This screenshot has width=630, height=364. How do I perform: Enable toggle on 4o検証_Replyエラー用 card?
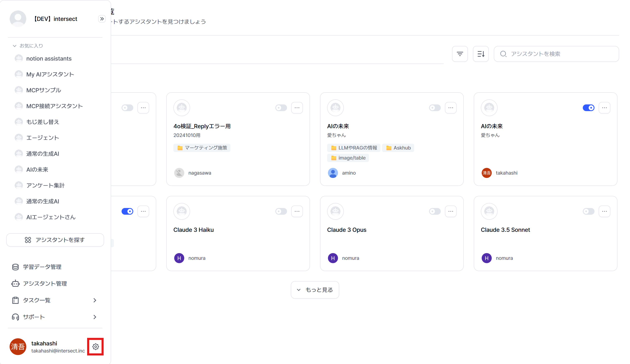[281, 108]
